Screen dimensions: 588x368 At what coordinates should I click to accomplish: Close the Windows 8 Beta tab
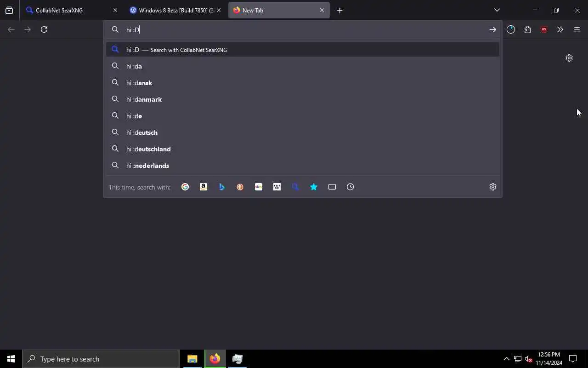click(x=219, y=10)
